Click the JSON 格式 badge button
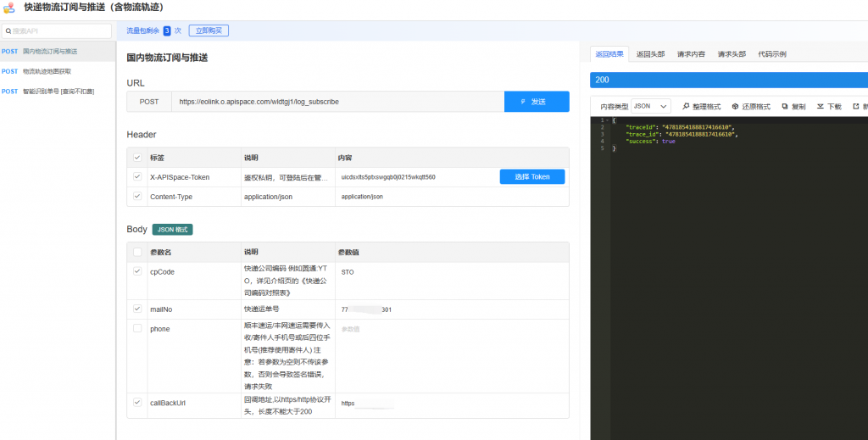The height and width of the screenshot is (440, 868). point(173,230)
